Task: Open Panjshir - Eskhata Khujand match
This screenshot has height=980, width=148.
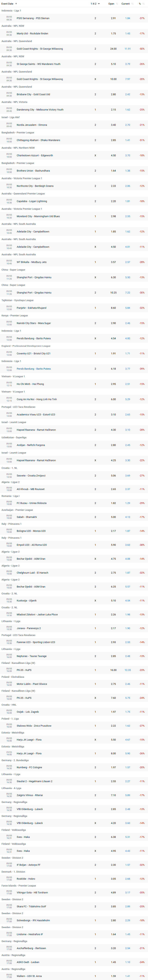Action: pyautogui.click(x=31, y=308)
